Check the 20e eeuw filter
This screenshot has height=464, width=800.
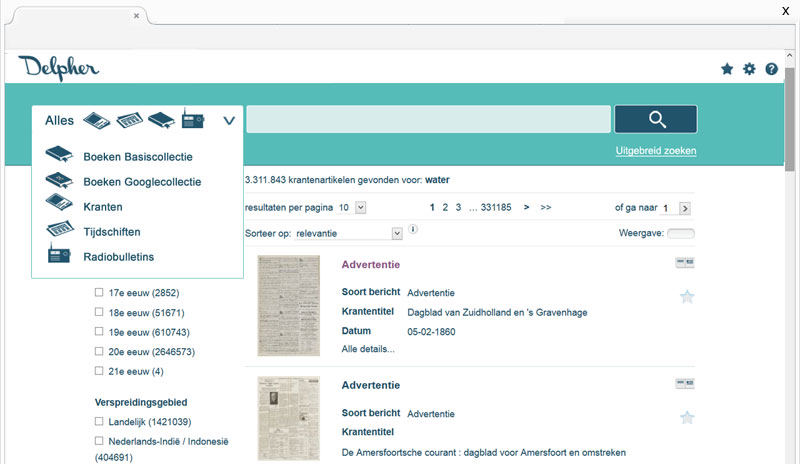[x=99, y=351]
